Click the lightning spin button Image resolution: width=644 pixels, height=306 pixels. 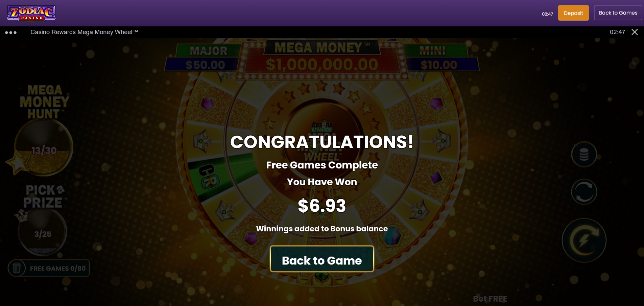coord(584,240)
